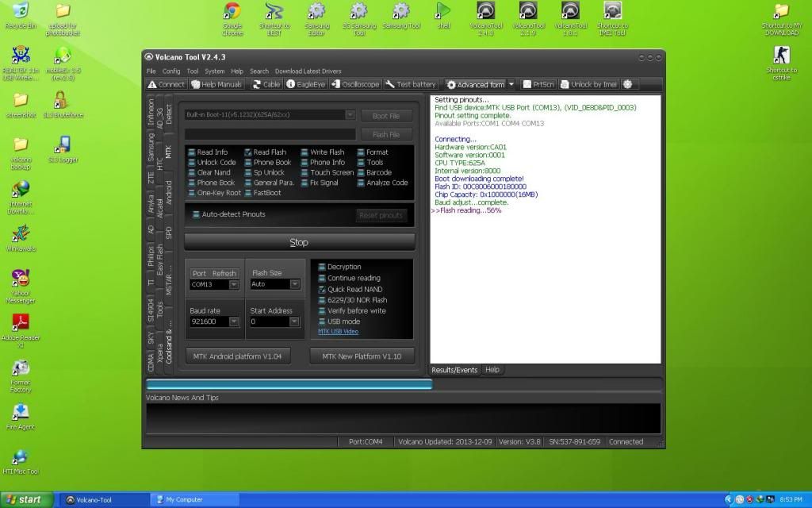The image size is (812, 508).
Task: Switch to the Help tab beside Results/Events
Action: tap(492, 370)
